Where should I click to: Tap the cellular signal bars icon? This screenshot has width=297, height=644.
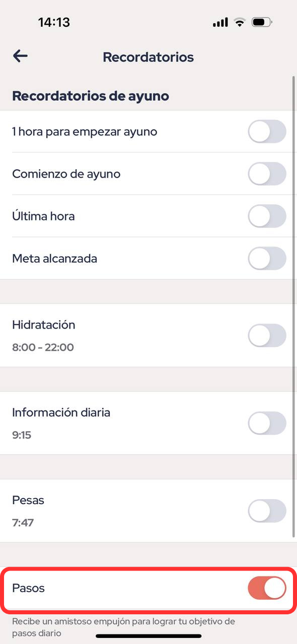tap(220, 23)
